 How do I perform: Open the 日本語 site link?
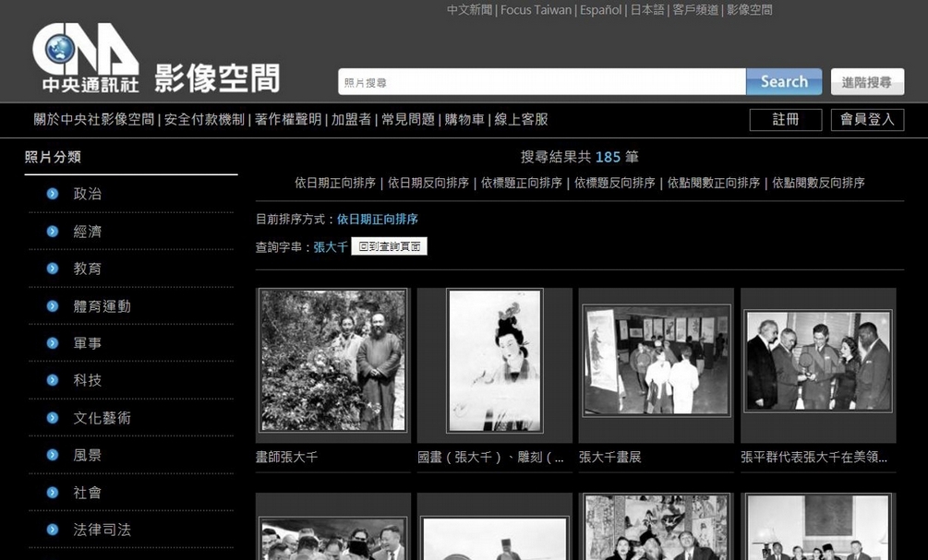click(x=647, y=10)
